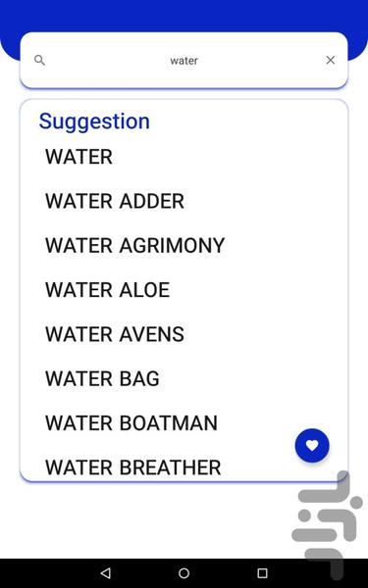Tap the Android home circle icon
This screenshot has width=368, height=588.
[184, 573]
